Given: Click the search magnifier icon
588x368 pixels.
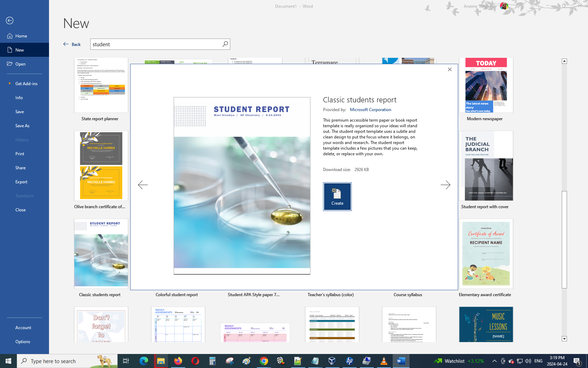Looking at the screenshot, I should click(225, 44).
